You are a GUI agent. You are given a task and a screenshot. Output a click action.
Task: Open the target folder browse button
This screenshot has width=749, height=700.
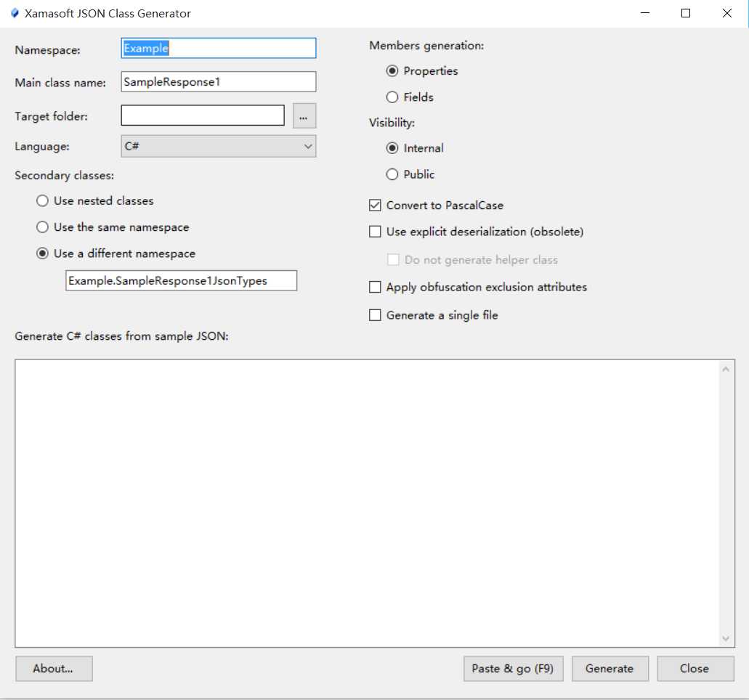[304, 116]
